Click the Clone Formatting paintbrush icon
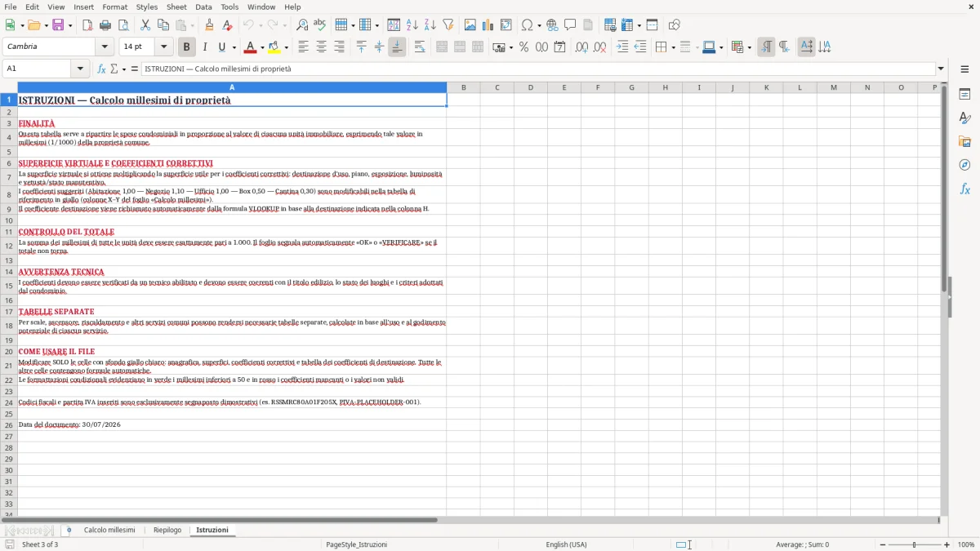Image resolution: width=980 pixels, height=551 pixels. (x=210, y=25)
